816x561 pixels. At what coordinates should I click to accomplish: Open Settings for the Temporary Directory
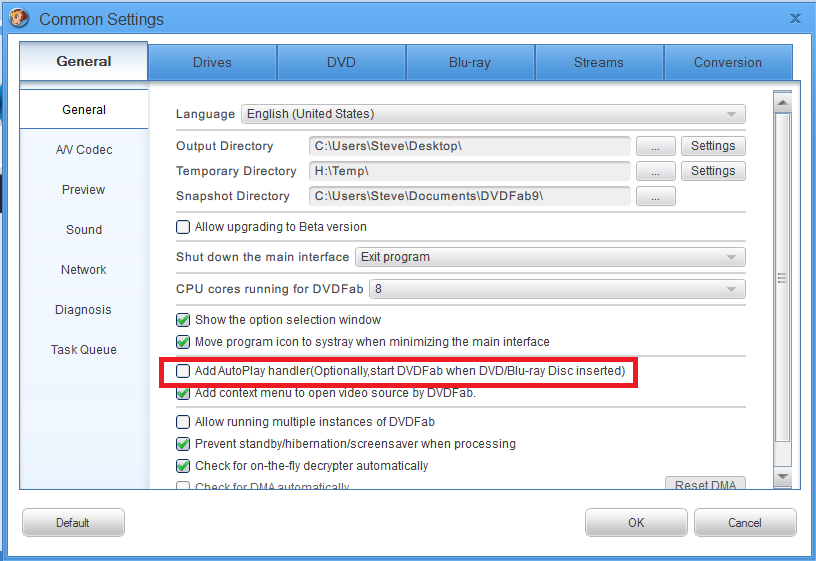(713, 171)
